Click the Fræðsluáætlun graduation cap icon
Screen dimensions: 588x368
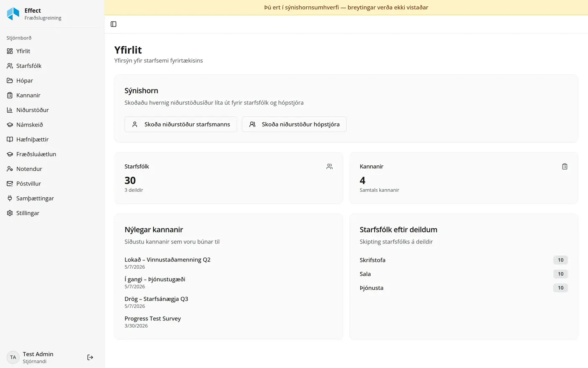10,154
